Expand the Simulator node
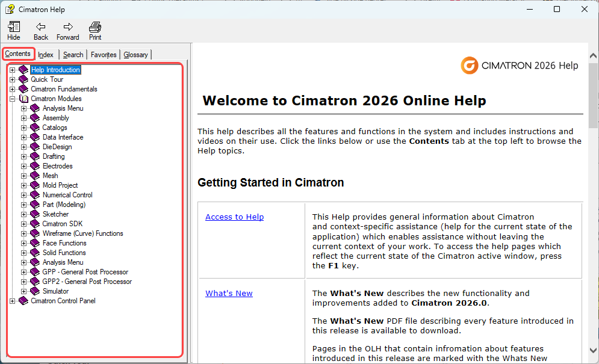The image size is (599, 364). point(23,291)
